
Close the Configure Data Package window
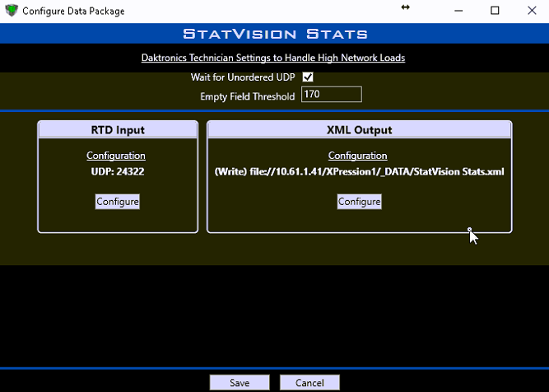tap(531, 11)
